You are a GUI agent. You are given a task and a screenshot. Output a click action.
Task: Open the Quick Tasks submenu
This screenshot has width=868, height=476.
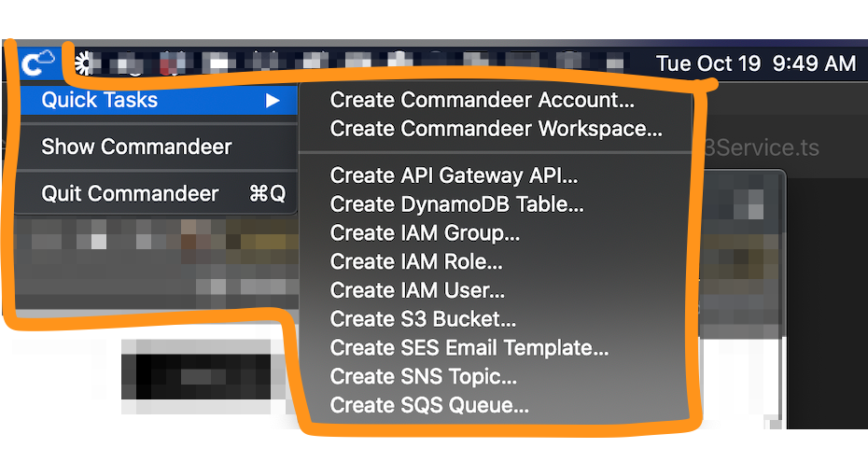pyautogui.click(x=159, y=100)
